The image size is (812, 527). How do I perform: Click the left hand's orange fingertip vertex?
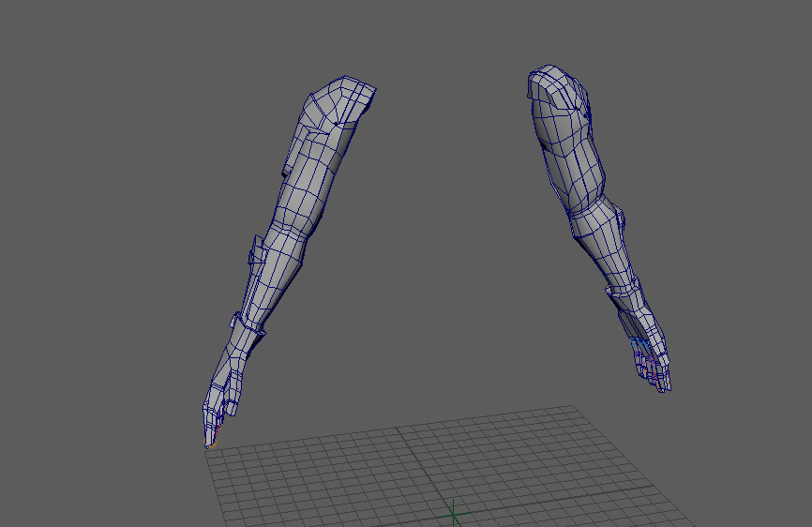point(212,444)
